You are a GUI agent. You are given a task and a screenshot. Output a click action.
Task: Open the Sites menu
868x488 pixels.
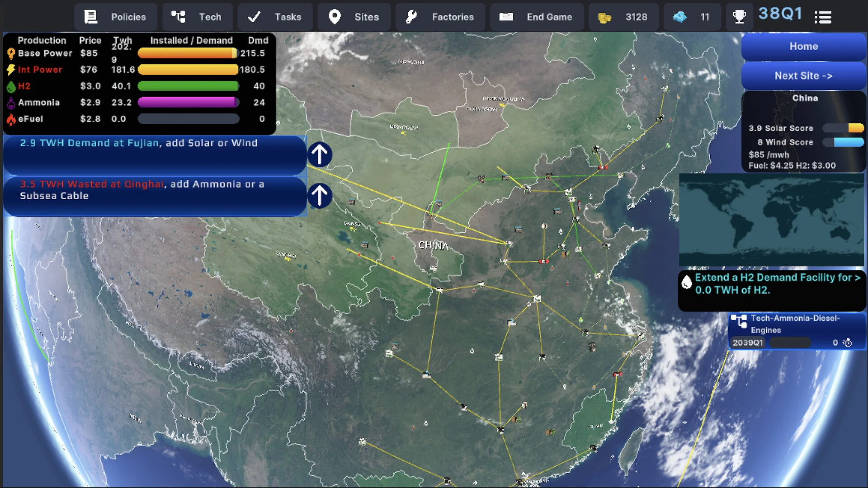354,17
